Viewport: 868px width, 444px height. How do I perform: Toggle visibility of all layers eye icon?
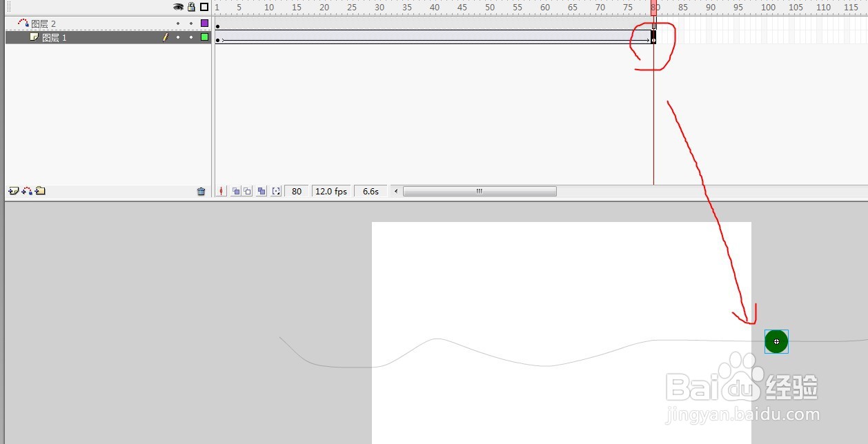[178, 7]
